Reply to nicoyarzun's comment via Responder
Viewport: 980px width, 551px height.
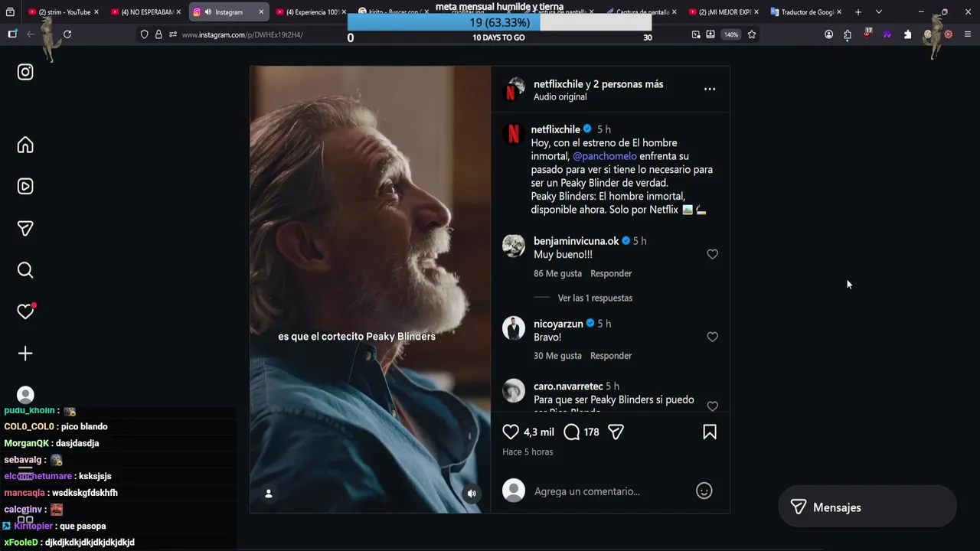(611, 356)
